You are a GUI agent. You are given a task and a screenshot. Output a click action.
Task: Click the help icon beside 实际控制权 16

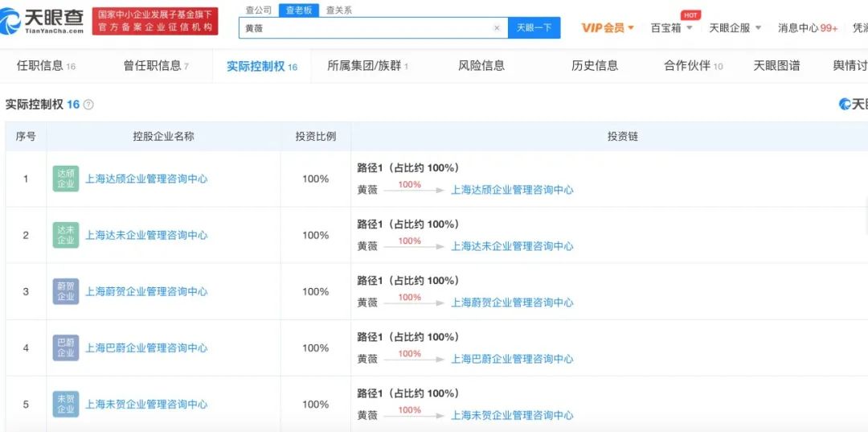[88, 105]
